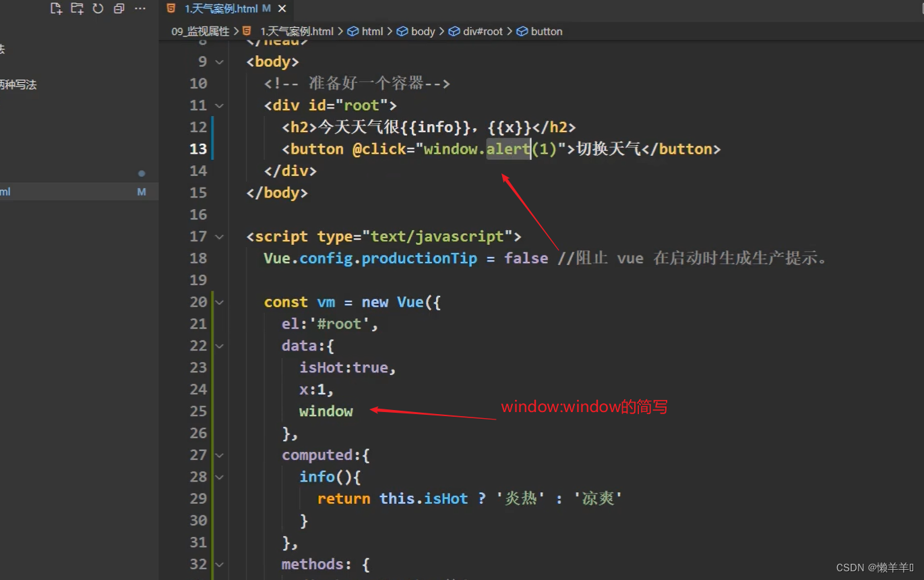Open explorer More Actions ellipsis menu
This screenshot has width=924, height=580.
click(140, 9)
